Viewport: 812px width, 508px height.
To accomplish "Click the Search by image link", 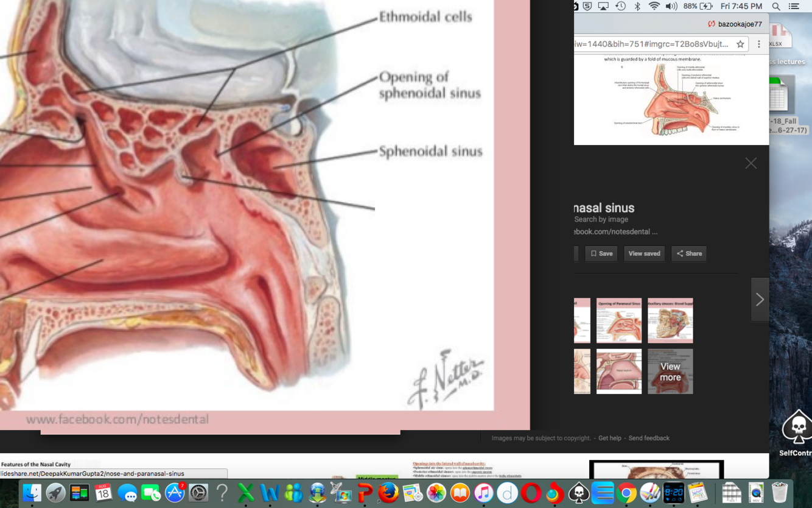I will pyautogui.click(x=601, y=219).
